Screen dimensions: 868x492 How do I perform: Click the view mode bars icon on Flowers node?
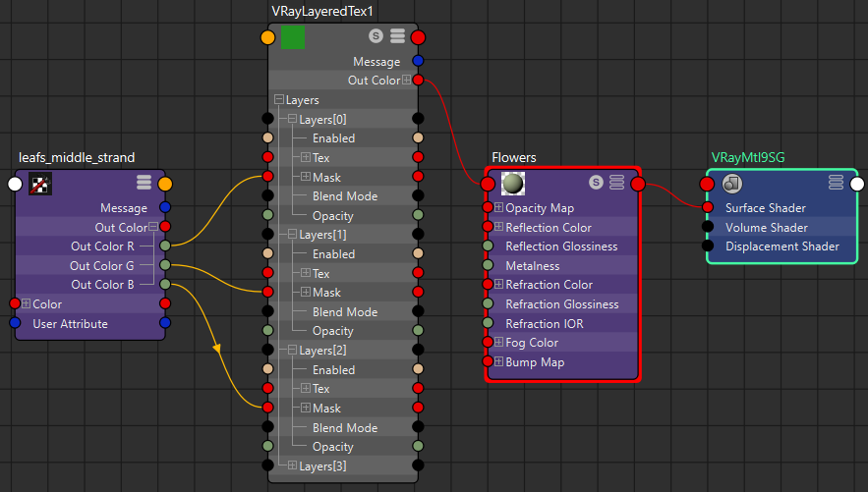click(x=616, y=182)
